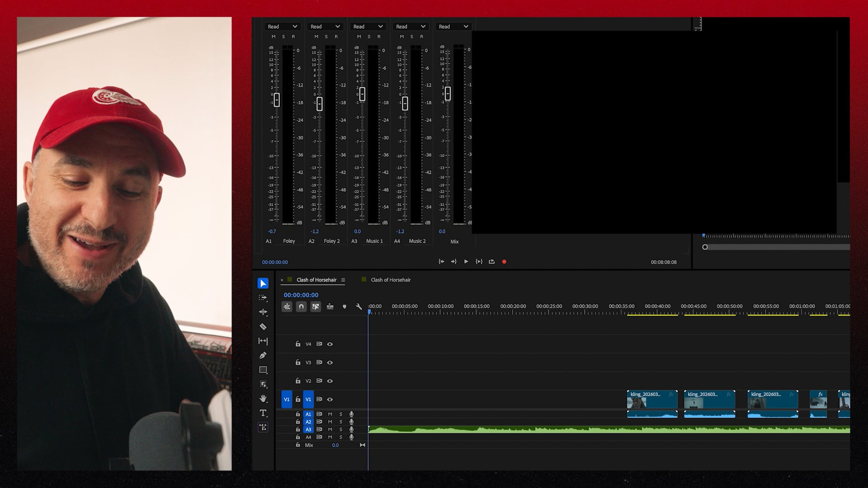
Task: Click the Read dropdown on the Mix channel
Action: (453, 26)
